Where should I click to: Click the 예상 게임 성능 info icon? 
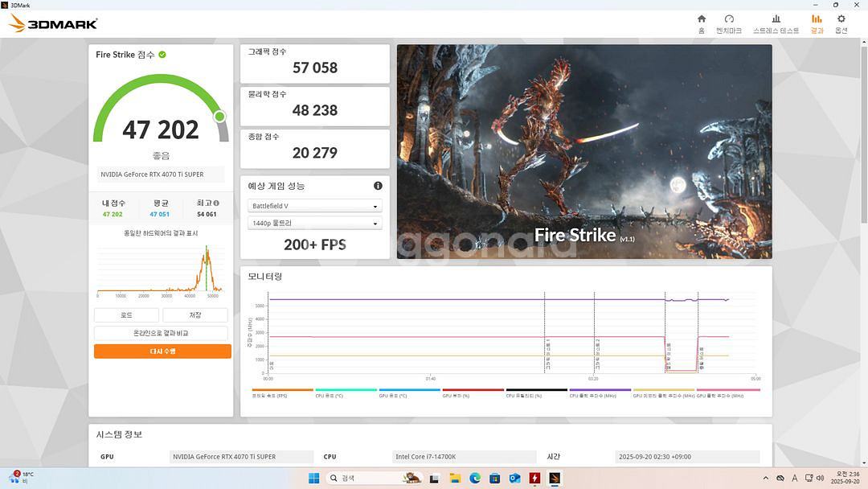pyautogui.click(x=378, y=186)
